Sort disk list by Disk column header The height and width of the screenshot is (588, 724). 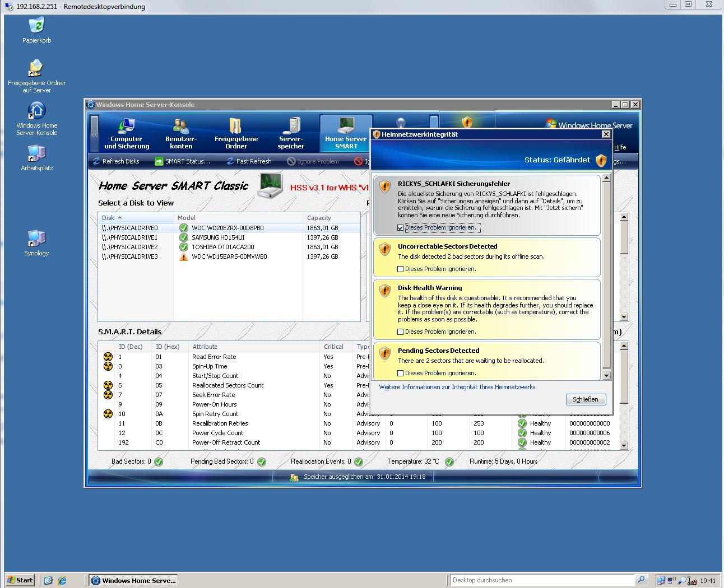point(136,218)
